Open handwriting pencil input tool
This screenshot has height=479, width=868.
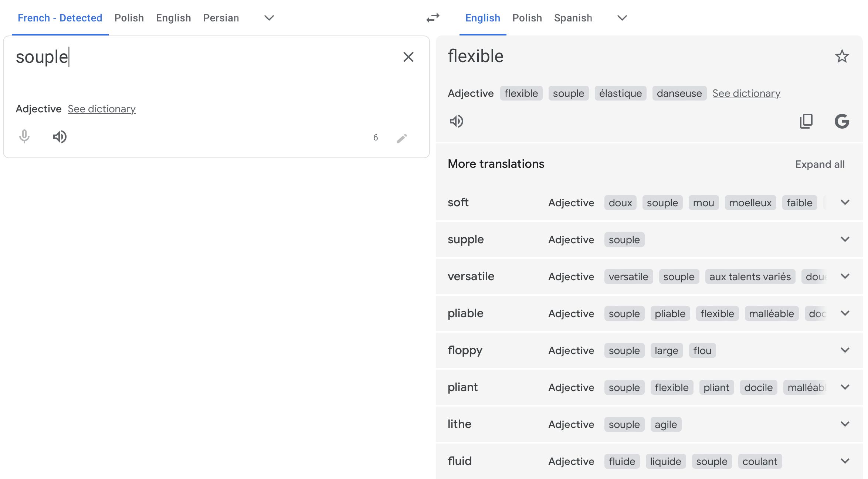click(402, 138)
